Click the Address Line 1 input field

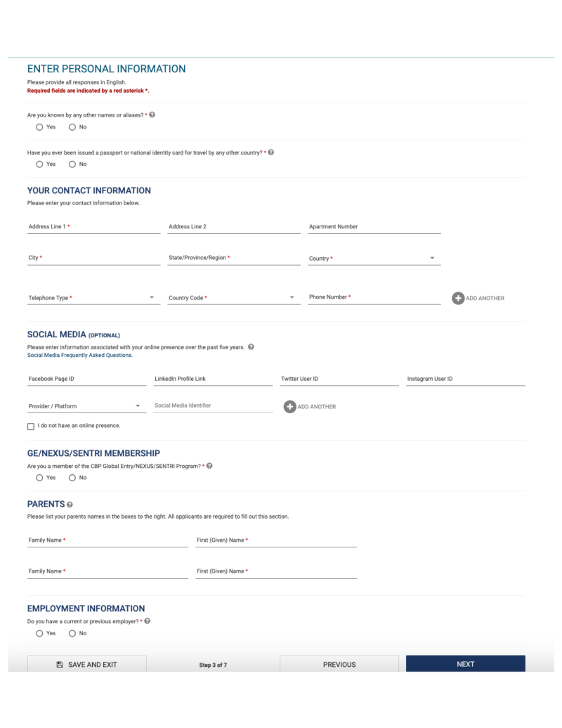click(93, 226)
